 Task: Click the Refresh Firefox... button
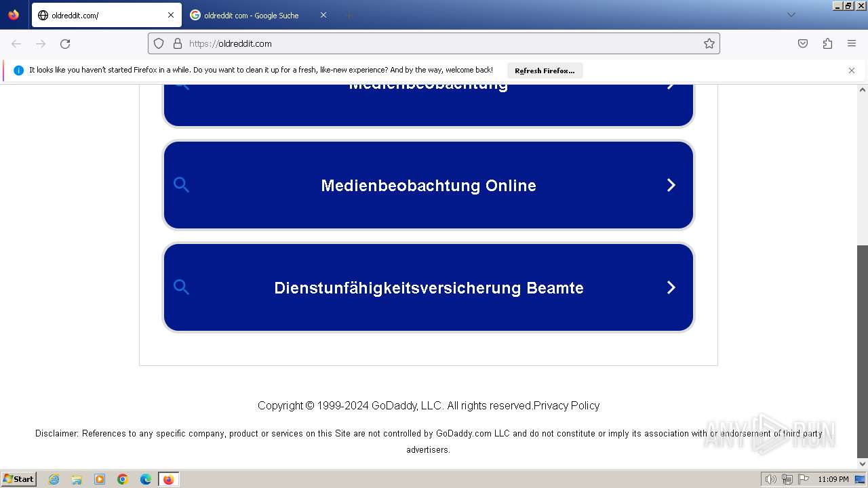click(545, 70)
